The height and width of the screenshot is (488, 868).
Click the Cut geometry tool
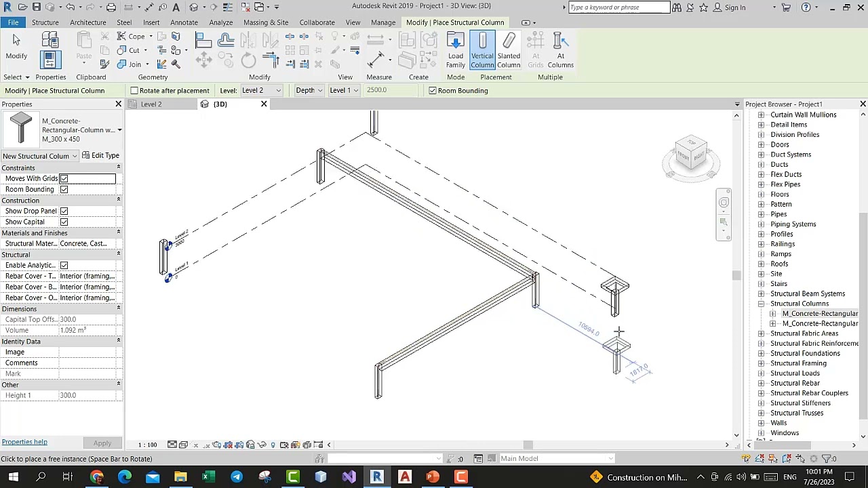tap(129, 51)
